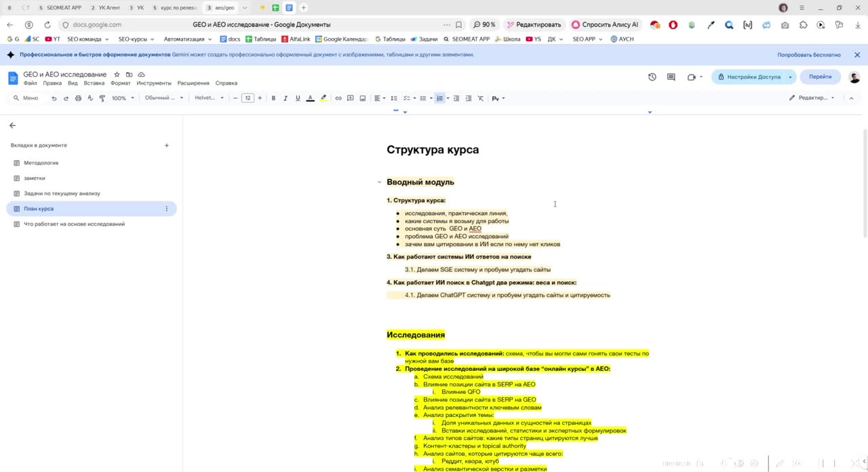Increase the indent level

468,98
